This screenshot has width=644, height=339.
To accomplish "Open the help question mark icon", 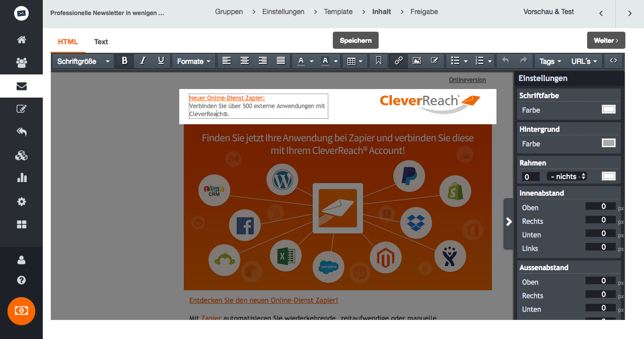I will (x=21, y=280).
